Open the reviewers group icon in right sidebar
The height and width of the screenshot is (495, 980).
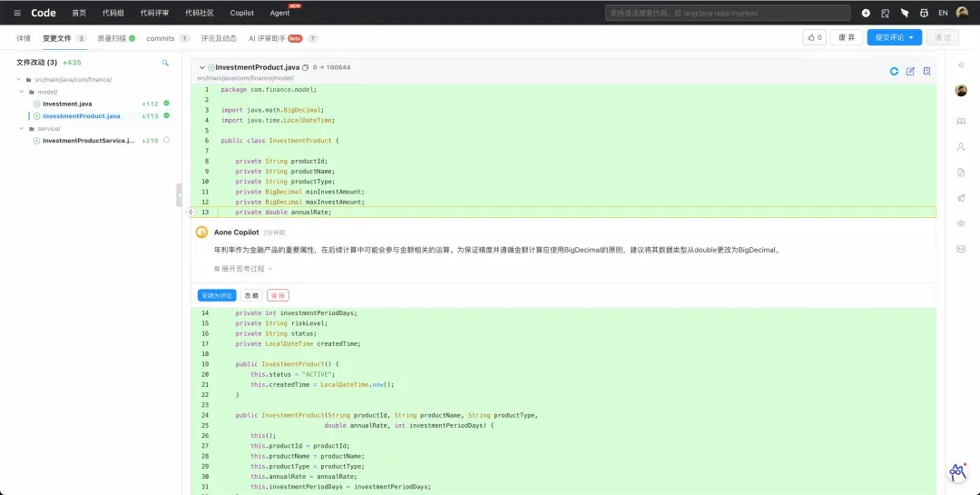click(x=961, y=122)
